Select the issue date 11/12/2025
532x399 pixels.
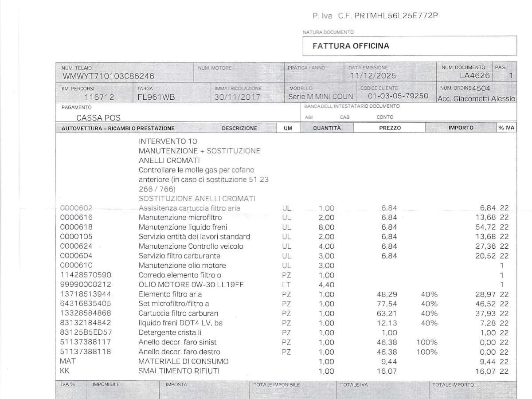(373, 76)
